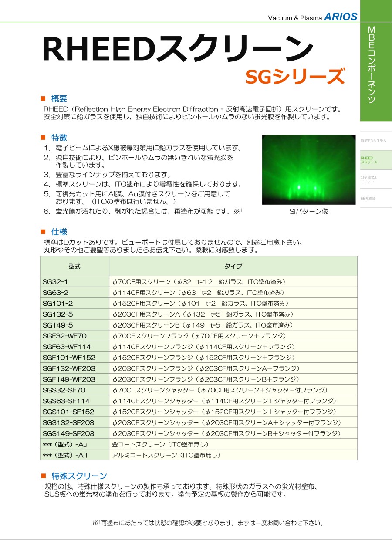Click the 型式 table column header

pos(74,266)
